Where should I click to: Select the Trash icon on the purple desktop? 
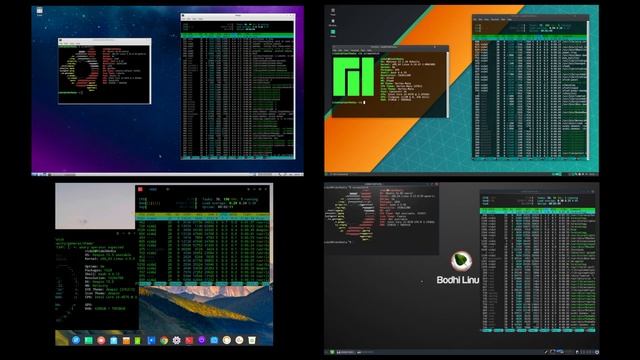point(40,11)
